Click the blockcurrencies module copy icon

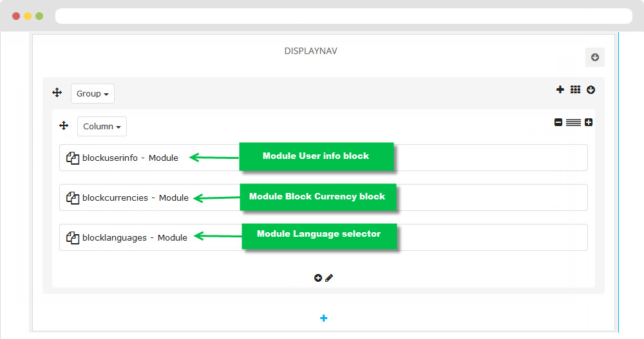(73, 198)
